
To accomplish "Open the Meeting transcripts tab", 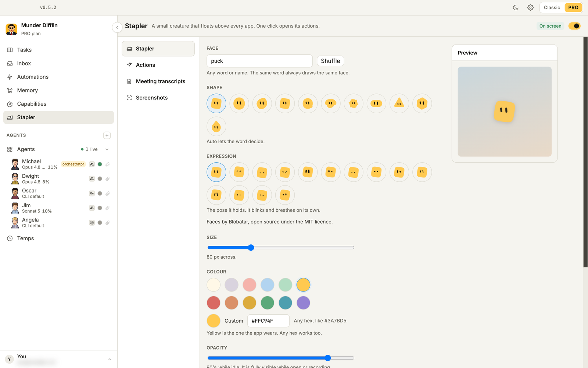I will click(x=158, y=81).
